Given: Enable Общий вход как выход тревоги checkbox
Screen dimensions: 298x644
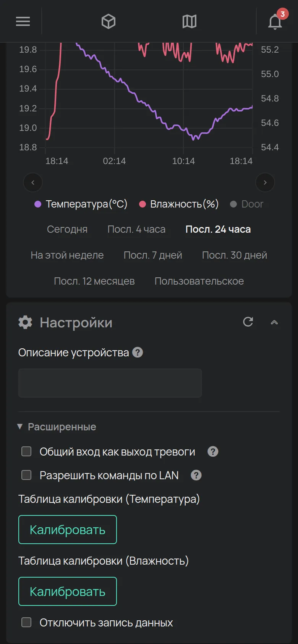Looking at the screenshot, I should [x=26, y=452].
